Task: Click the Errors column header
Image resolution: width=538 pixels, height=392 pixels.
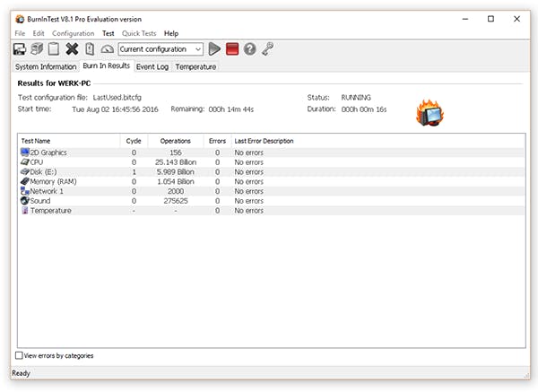Action: tap(217, 141)
